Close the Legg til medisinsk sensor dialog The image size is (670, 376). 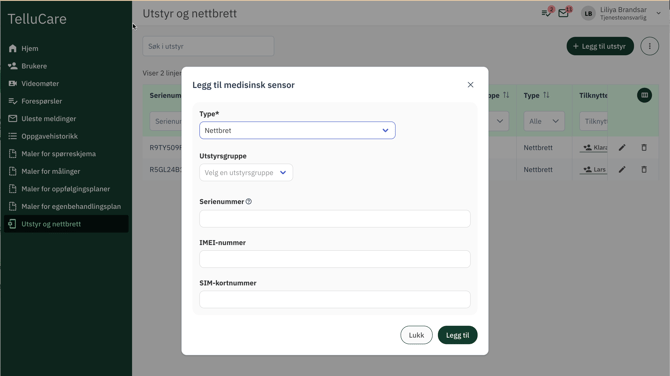pyautogui.click(x=470, y=85)
